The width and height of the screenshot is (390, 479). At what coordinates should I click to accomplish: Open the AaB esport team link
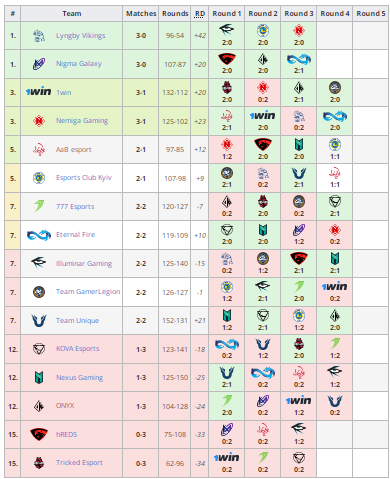click(73, 150)
